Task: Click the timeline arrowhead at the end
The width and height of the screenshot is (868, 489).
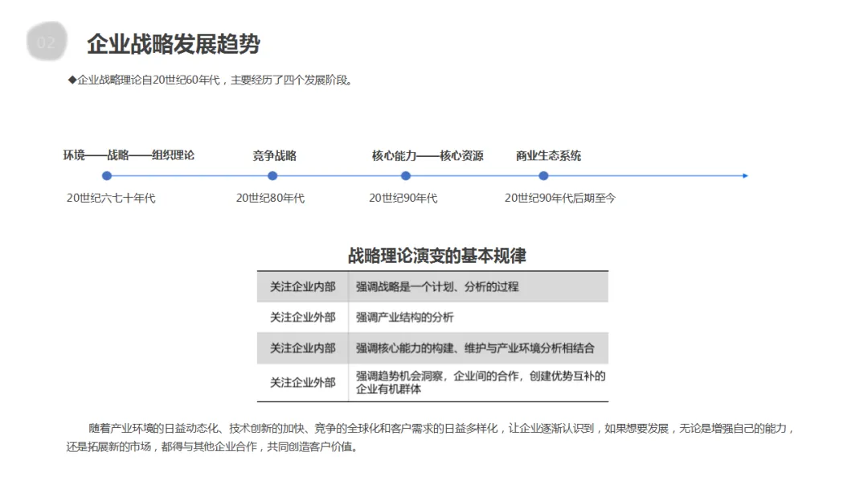Action: click(x=745, y=176)
